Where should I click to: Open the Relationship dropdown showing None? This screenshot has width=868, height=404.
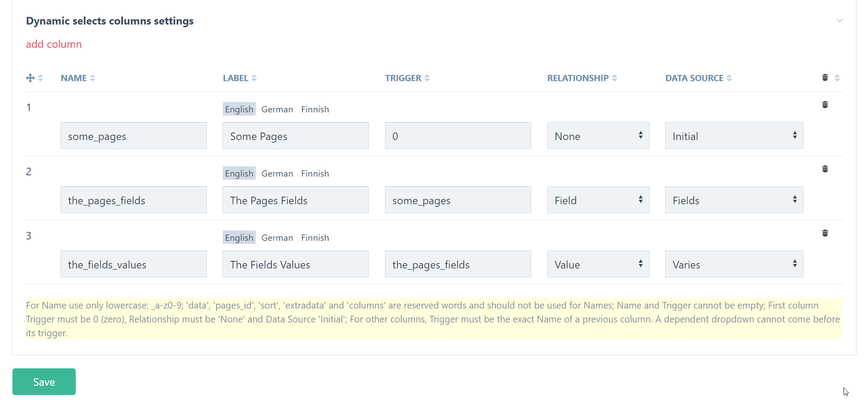(598, 136)
